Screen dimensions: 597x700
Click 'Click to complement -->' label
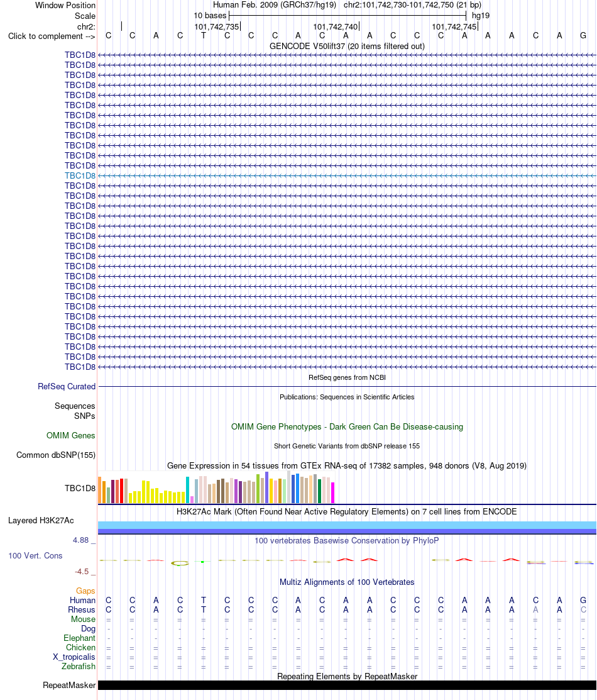(52, 36)
